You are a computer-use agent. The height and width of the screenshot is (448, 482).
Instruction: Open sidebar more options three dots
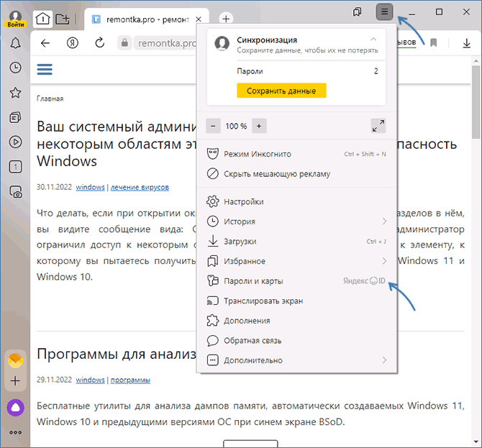tap(15, 432)
